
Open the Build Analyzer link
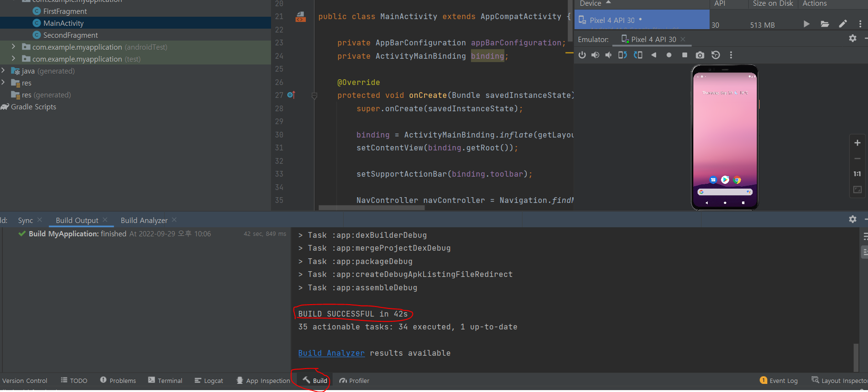tap(331, 353)
